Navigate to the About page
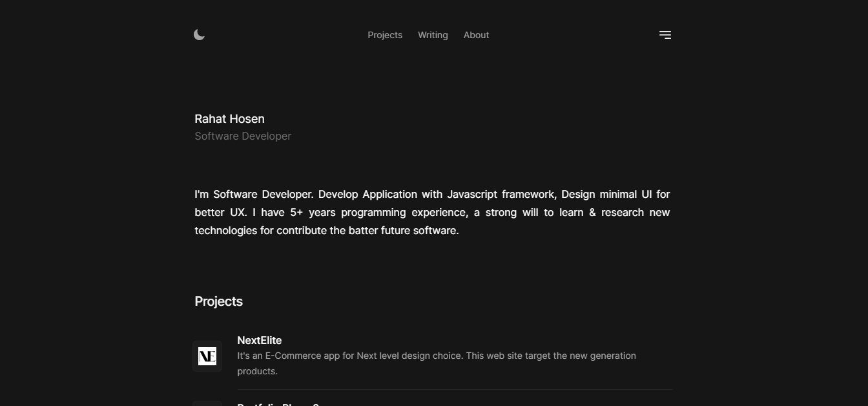 point(476,35)
